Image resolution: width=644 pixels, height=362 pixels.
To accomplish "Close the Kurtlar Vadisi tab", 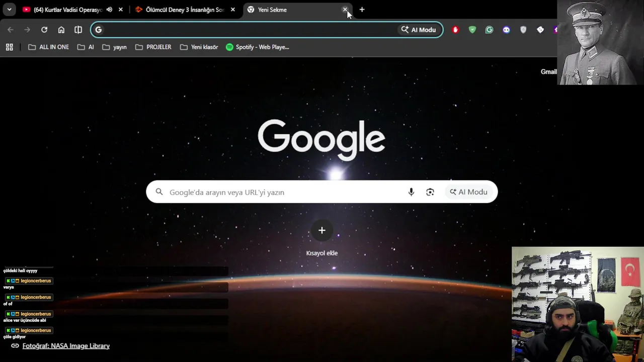I will (x=120, y=10).
